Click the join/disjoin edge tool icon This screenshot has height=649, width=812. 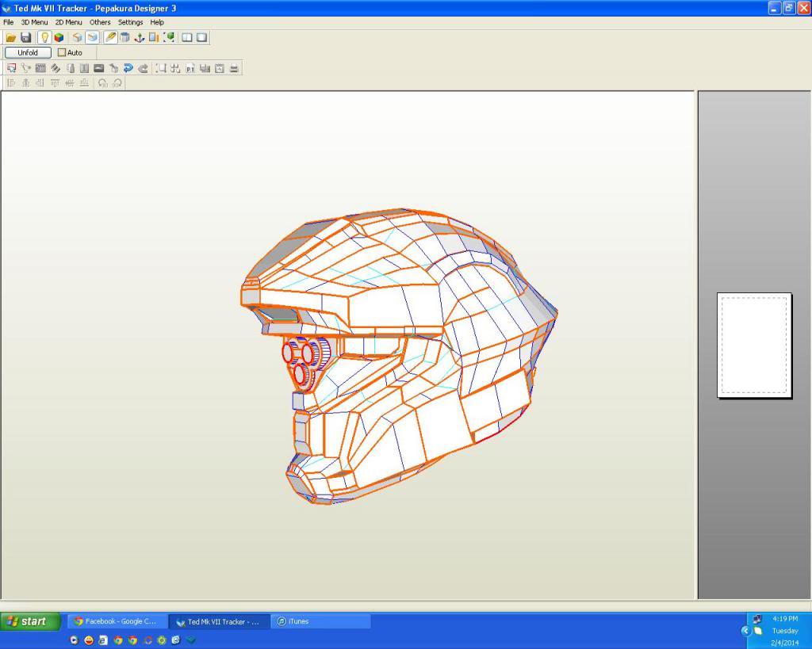(26, 68)
